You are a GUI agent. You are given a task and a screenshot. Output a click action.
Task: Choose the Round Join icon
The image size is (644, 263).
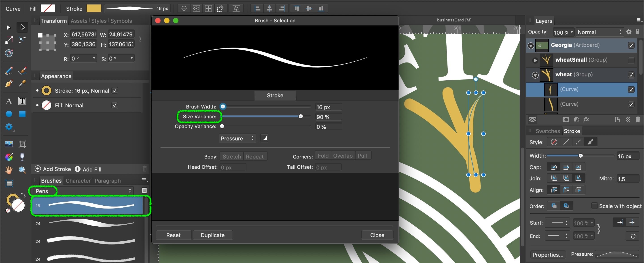pyautogui.click(x=554, y=178)
